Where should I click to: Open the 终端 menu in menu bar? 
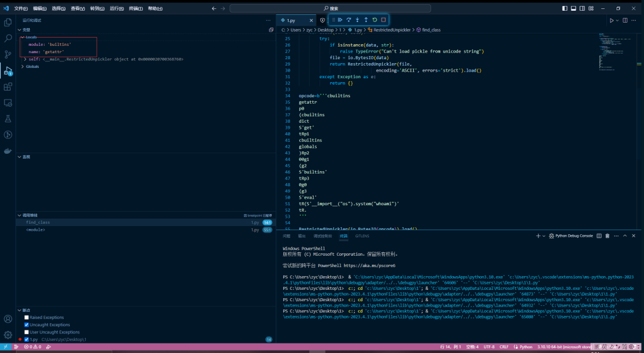(x=135, y=8)
